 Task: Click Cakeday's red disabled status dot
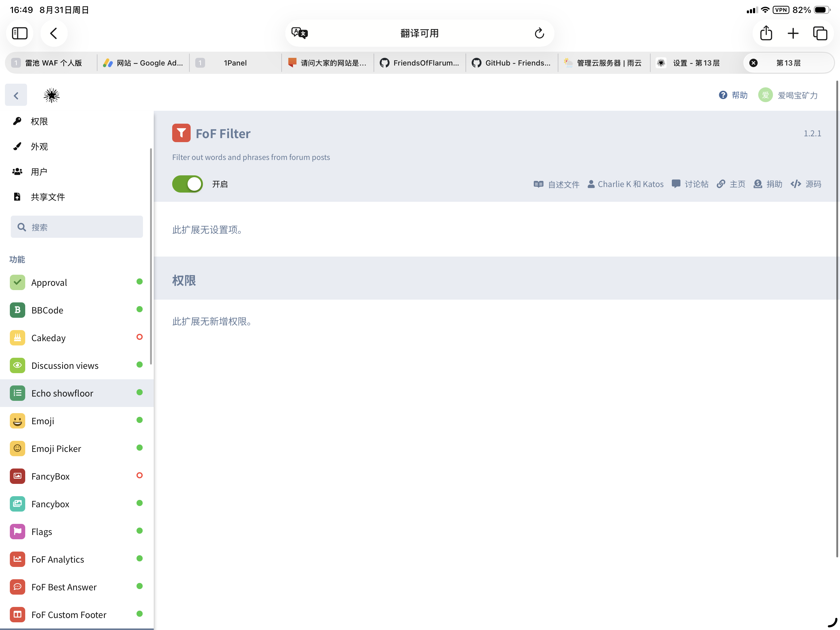coord(139,337)
